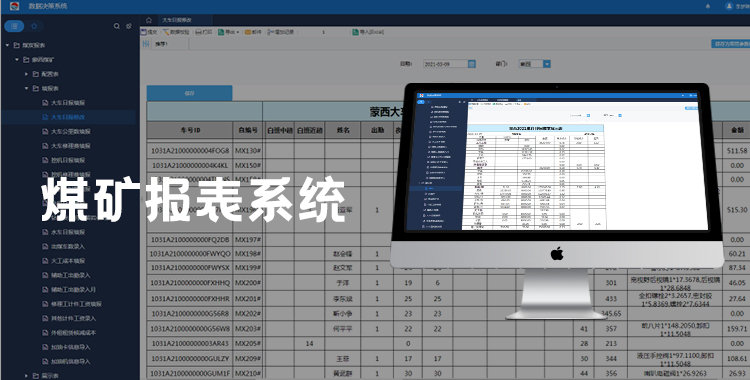Click the 打印 print icon

click(204, 32)
